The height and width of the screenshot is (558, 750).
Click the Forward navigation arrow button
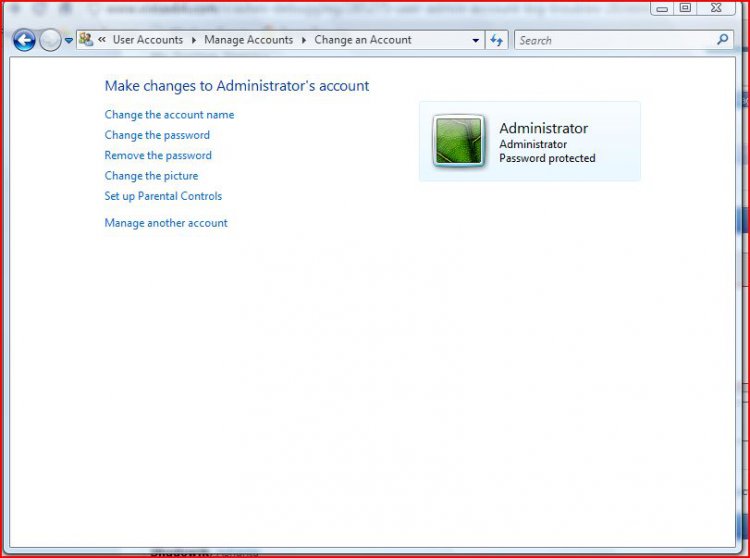click(50, 41)
